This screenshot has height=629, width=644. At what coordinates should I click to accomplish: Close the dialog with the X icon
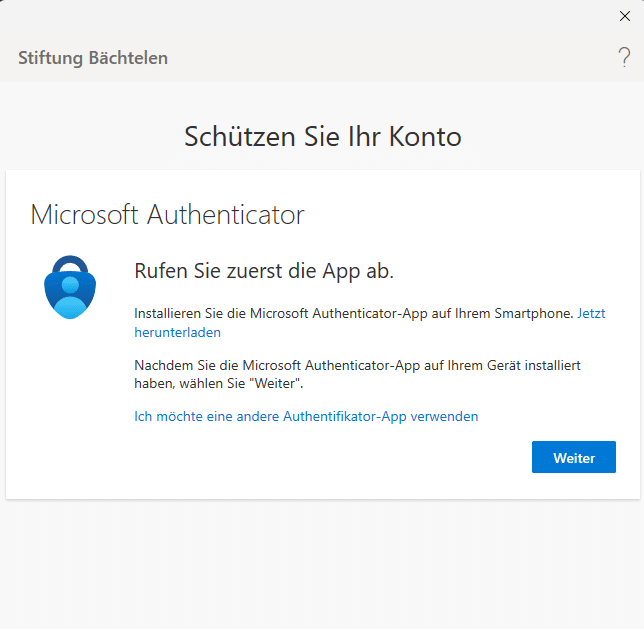pyautogui.click(x=625, y=15)
